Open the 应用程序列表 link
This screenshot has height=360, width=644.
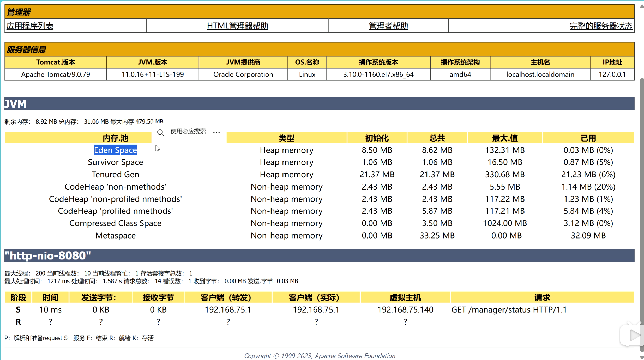tap(30, 26)
